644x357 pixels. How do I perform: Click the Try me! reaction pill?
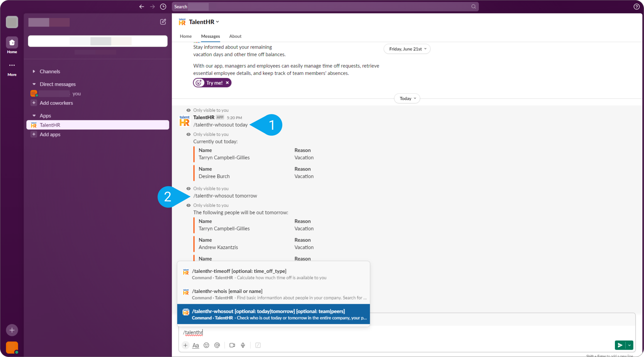(x=212, y=83)
